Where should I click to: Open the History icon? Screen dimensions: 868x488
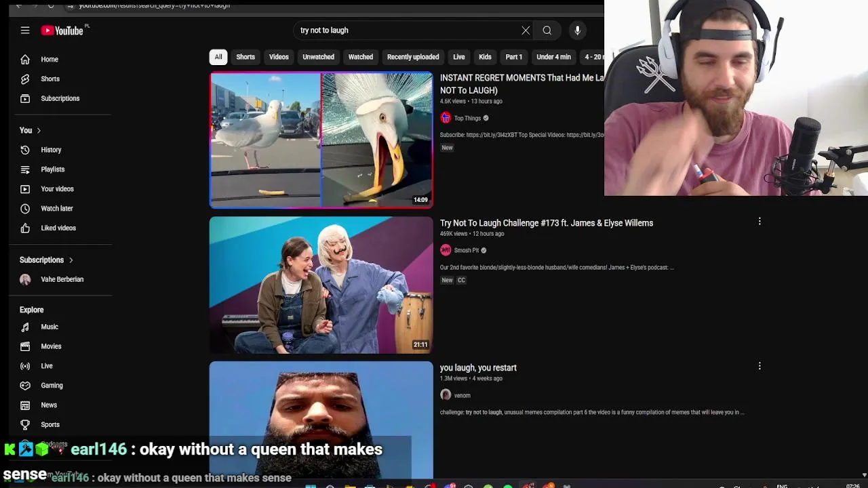pos(25,150)
